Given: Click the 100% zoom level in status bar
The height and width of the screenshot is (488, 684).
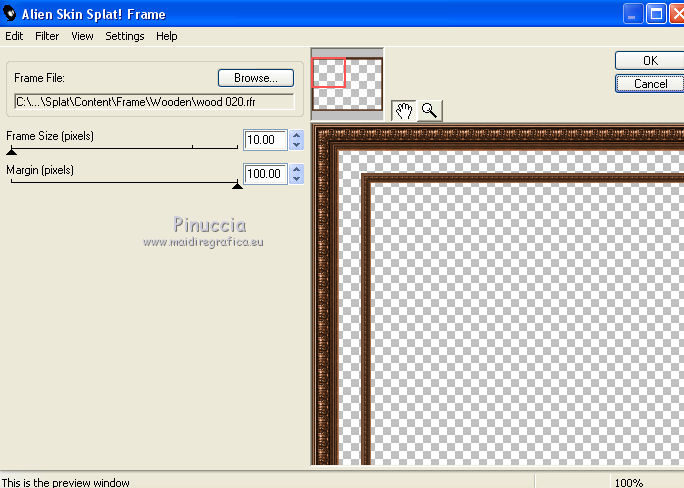Looking at the screenshot, I should [629, 483].
